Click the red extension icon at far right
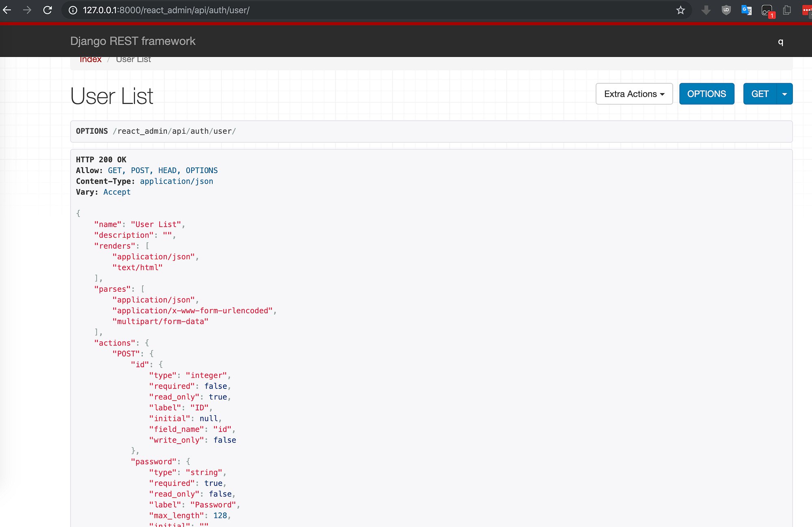This screenshot has width=812, height=527. click(807, 10)
